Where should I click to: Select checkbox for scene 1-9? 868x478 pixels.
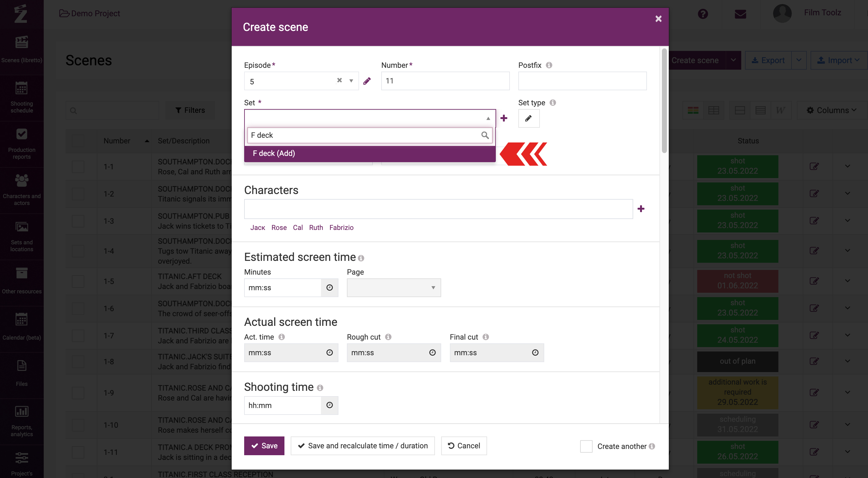tap(78, 393)
